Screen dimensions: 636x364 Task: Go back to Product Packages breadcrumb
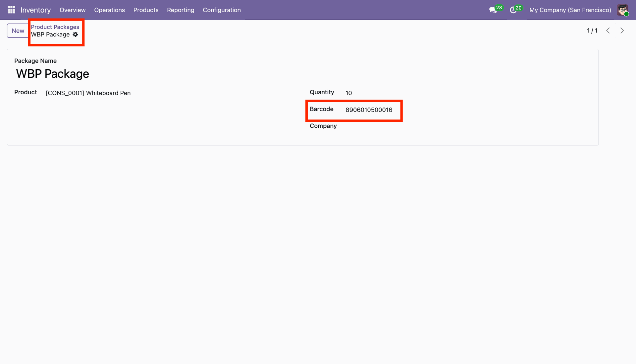(x=55, y=27)
